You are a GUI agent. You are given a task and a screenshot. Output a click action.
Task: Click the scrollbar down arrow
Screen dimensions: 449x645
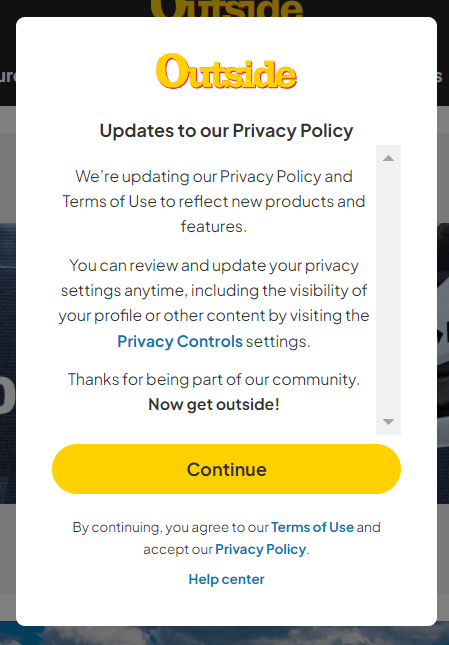(x=388, y=422)
